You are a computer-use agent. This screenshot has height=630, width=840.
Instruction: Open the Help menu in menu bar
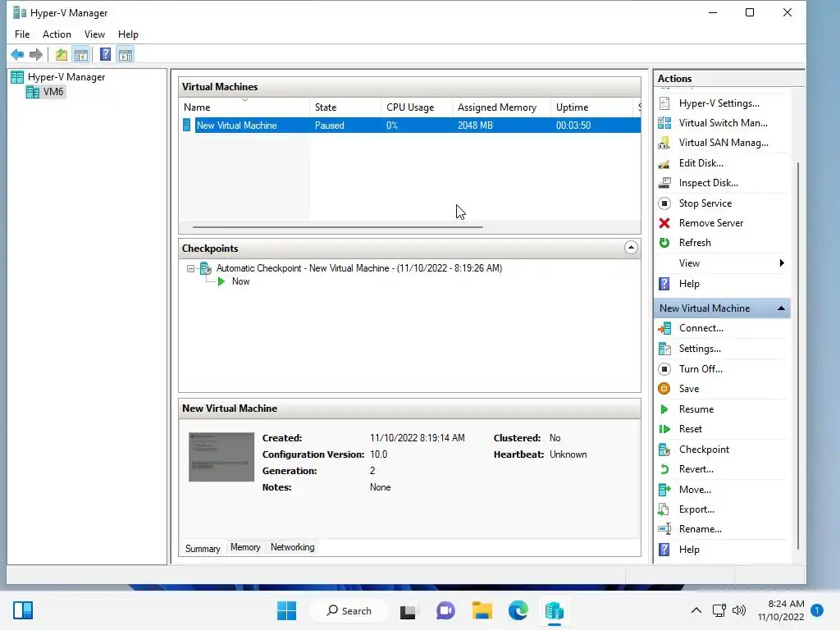[x=128, y=34]
